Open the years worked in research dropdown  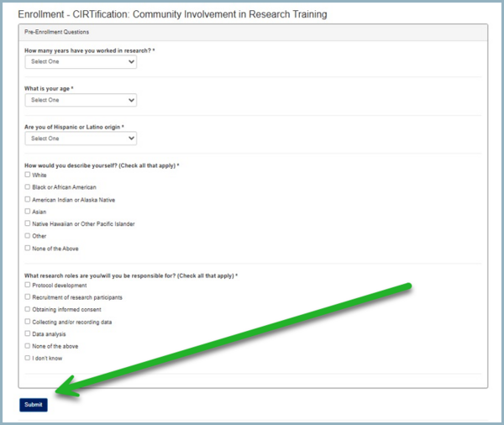pyautogui.click(x=81, y=62)
